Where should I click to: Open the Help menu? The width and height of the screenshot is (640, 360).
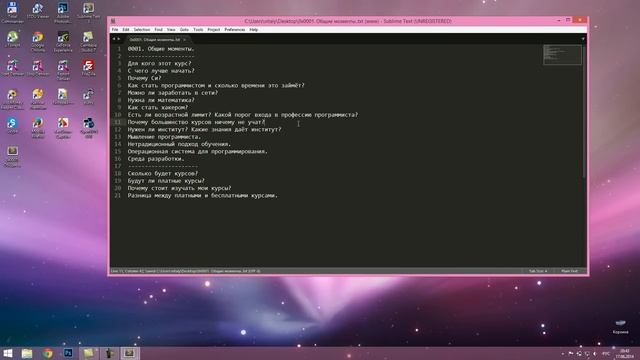coord(253,30)
